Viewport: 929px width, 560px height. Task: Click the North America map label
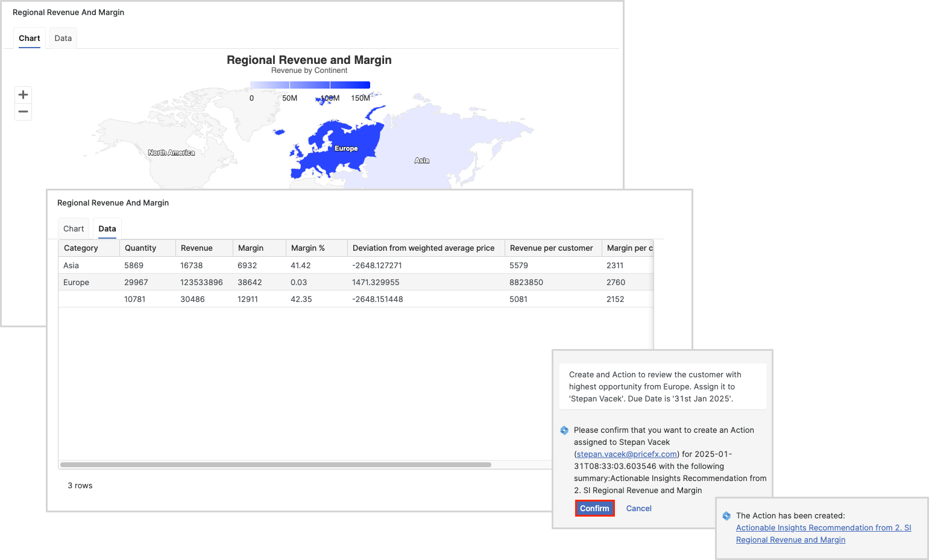(171, 153)
